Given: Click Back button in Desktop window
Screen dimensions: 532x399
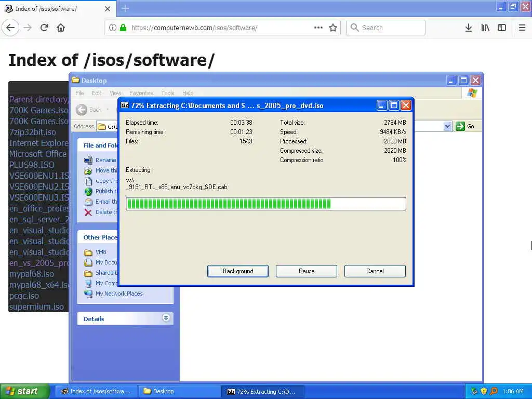Looking at the screenshot, I should [89, 110].
